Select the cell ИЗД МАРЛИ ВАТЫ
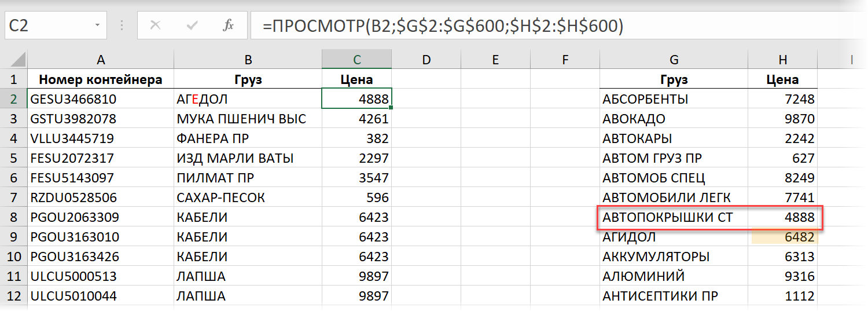Image resolution: width=868 pixels, height=311 pixels. pyautogui.click(x=248, y=158)
